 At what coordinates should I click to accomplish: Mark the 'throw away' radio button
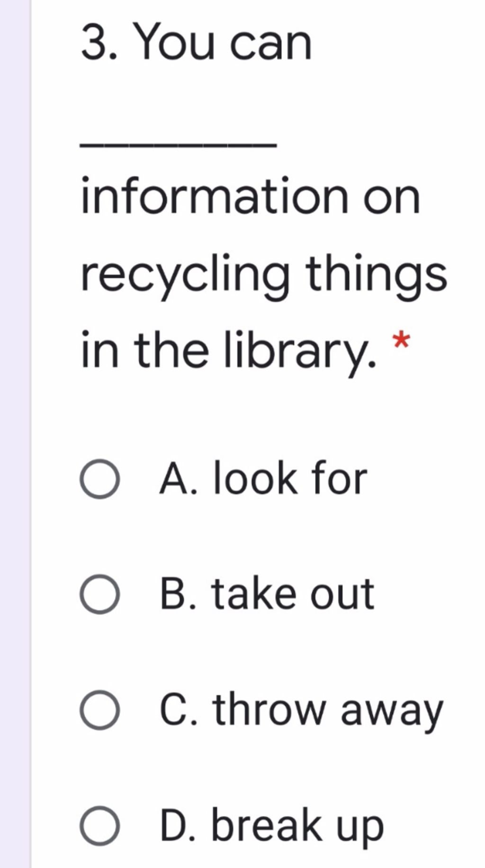point(99,710)
